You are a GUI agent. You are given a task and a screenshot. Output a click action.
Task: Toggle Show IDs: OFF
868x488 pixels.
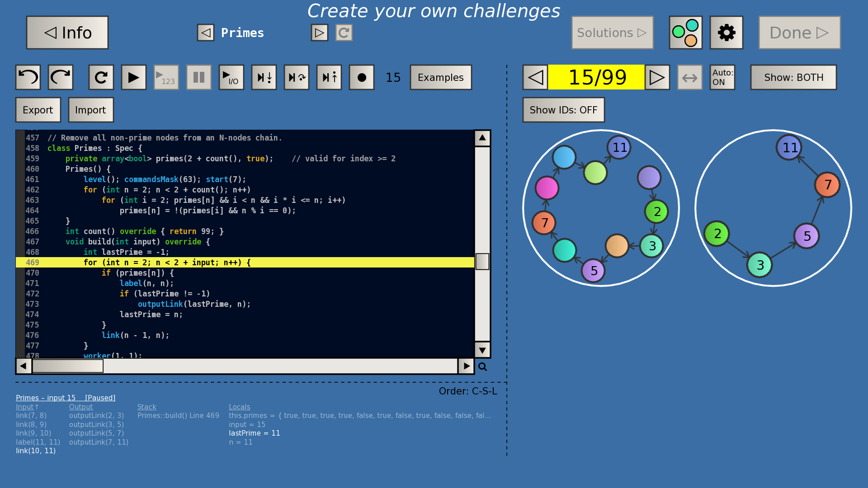coord(564,110)
